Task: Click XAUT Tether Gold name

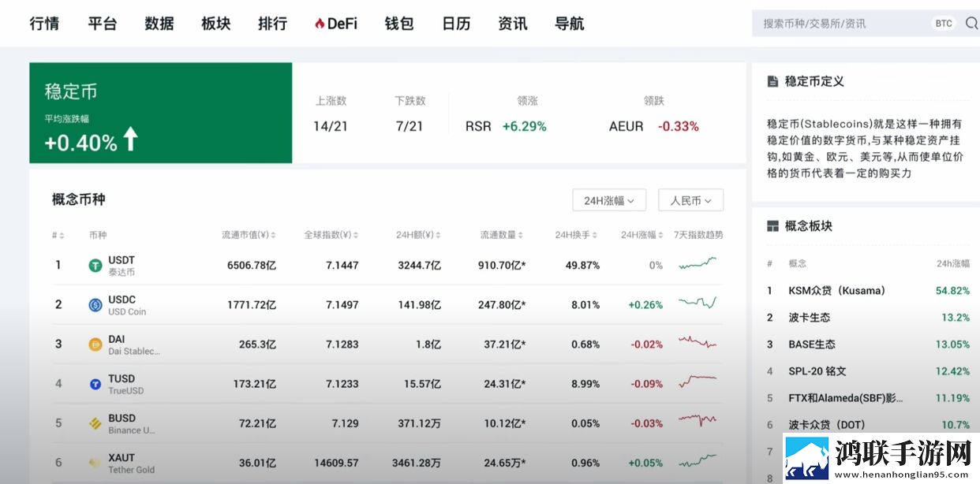Action: pos(131,463)
